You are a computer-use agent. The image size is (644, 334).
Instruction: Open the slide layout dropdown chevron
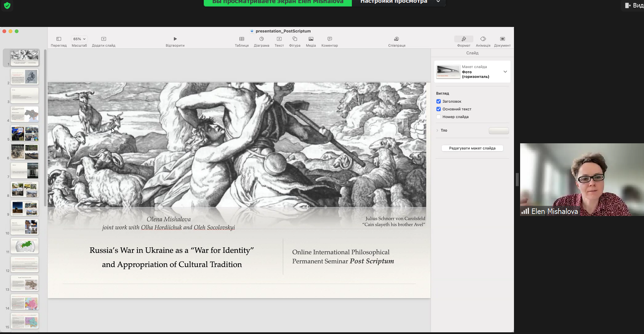coord(505,72)
